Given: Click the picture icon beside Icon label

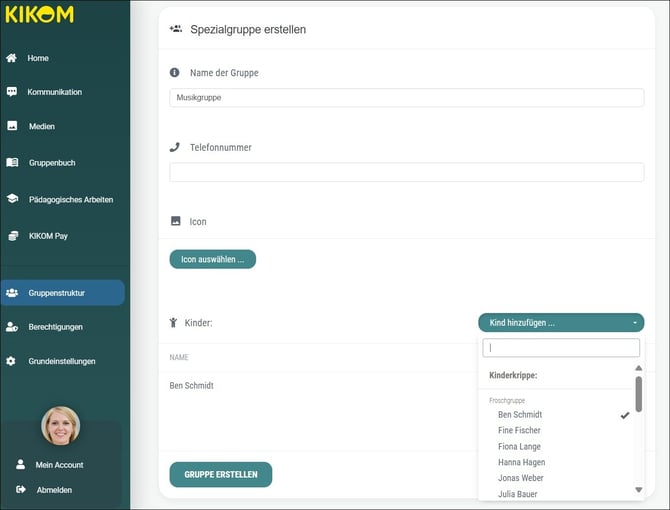Looking at the screenshot, I should click(x=176, y=221).
